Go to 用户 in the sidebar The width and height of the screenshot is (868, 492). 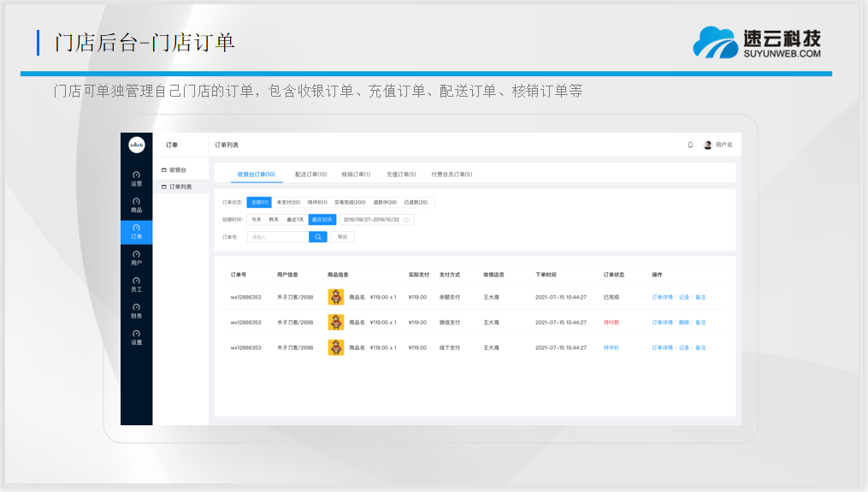(137, 258)
